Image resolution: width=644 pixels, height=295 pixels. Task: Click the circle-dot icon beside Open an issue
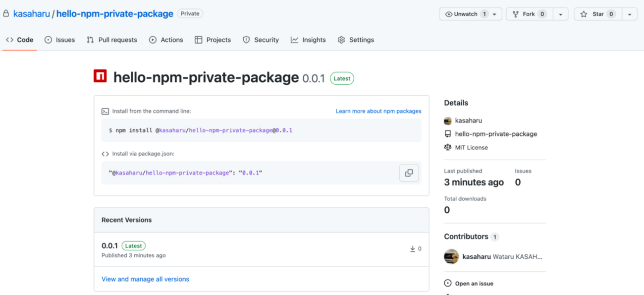pos(448,284)
